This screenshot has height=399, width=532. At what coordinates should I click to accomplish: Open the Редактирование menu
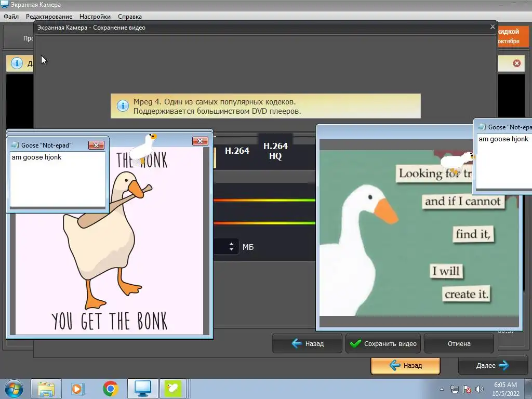[49, 16]
